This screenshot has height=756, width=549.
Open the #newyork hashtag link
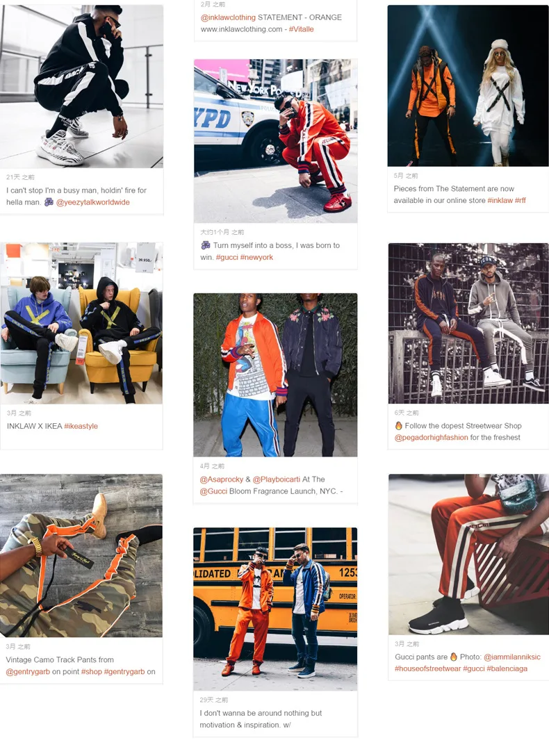(x=256, y=258)
